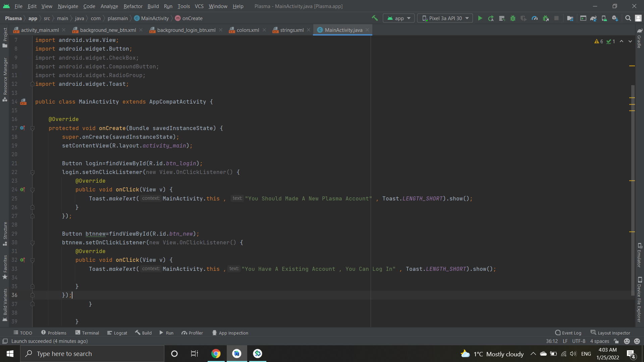Click Apply Changes and Restart Activity icon
The width and height of the screenshot is (644, 362).
pyautogui.click(x=491, y=18)
